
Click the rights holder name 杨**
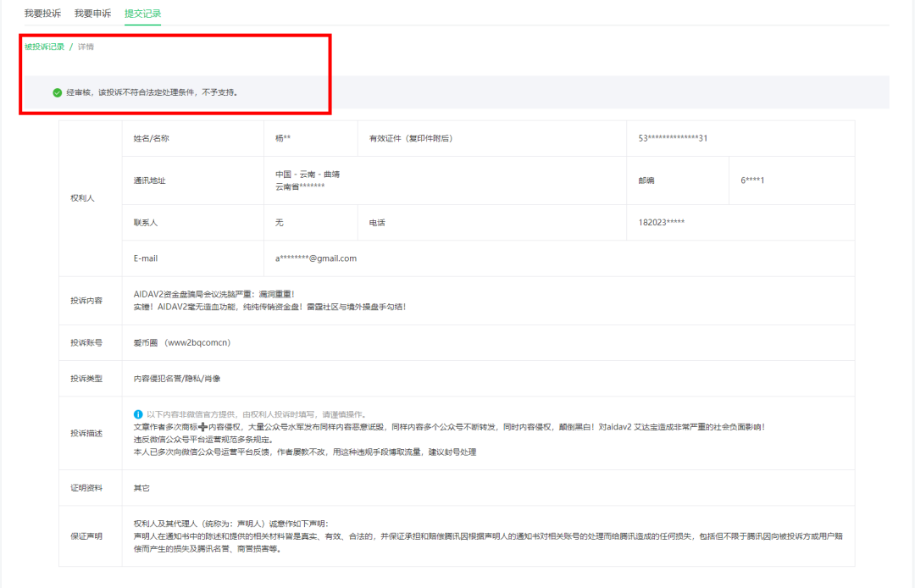pyautogui.click(x=283, y=138)
